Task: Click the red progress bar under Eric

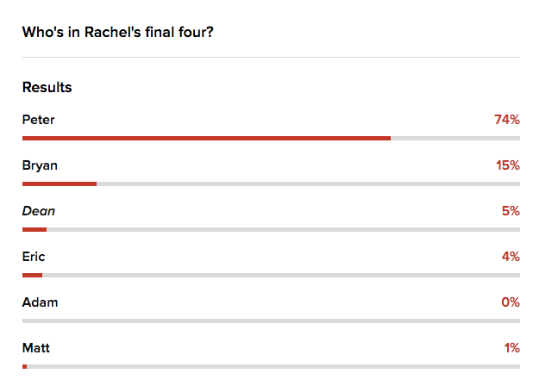Action: 32,275
